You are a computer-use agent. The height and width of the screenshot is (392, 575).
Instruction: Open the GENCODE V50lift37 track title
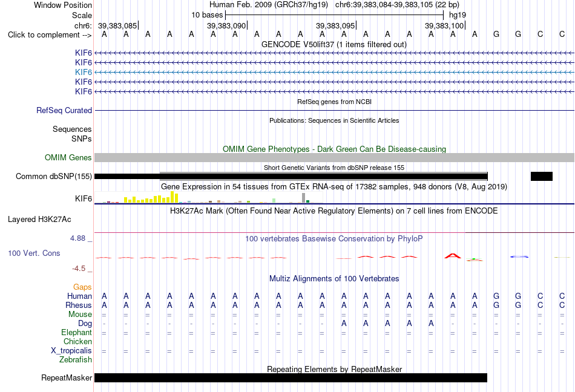click(333, 44)
